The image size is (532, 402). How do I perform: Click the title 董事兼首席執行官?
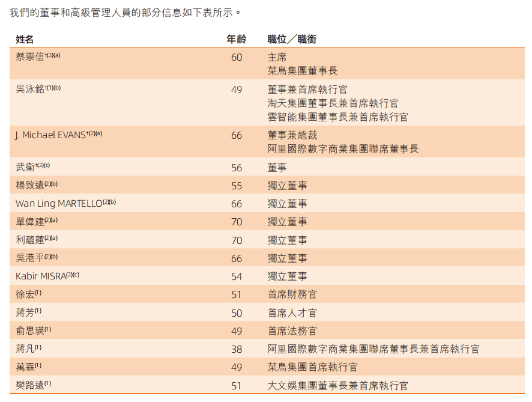307,90
